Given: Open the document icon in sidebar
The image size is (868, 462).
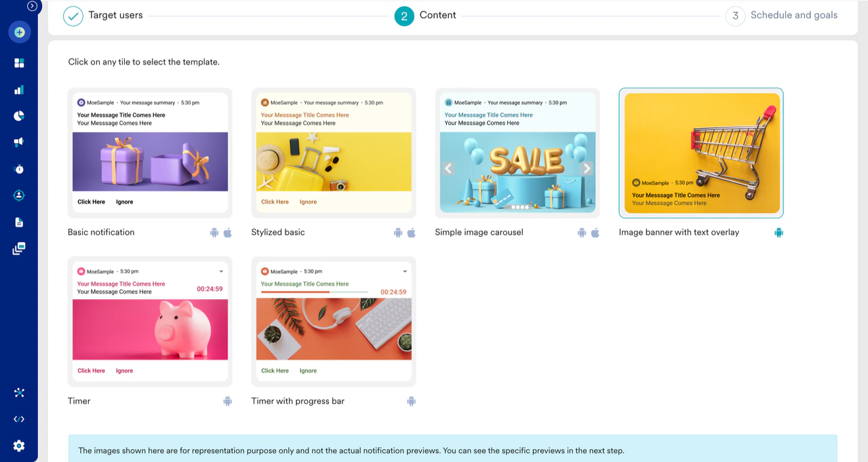Looking at the screenshot, I should tap(19, 223).
